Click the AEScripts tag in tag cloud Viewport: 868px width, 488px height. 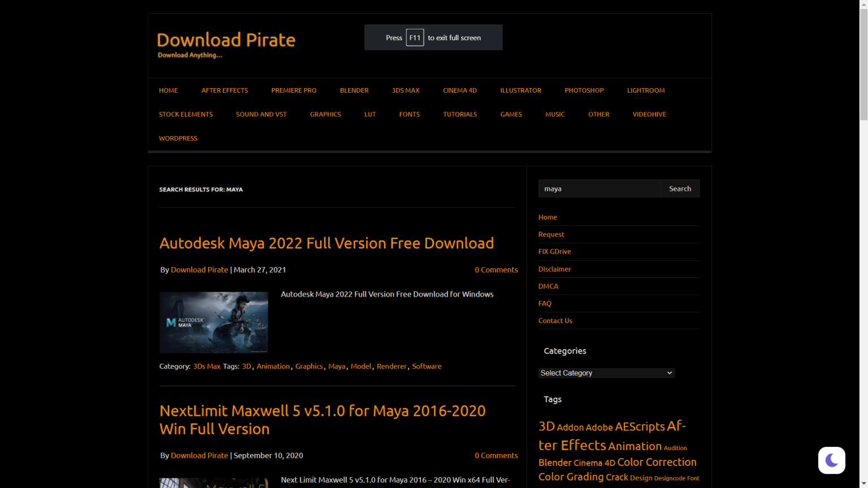(x=640, y=427)
